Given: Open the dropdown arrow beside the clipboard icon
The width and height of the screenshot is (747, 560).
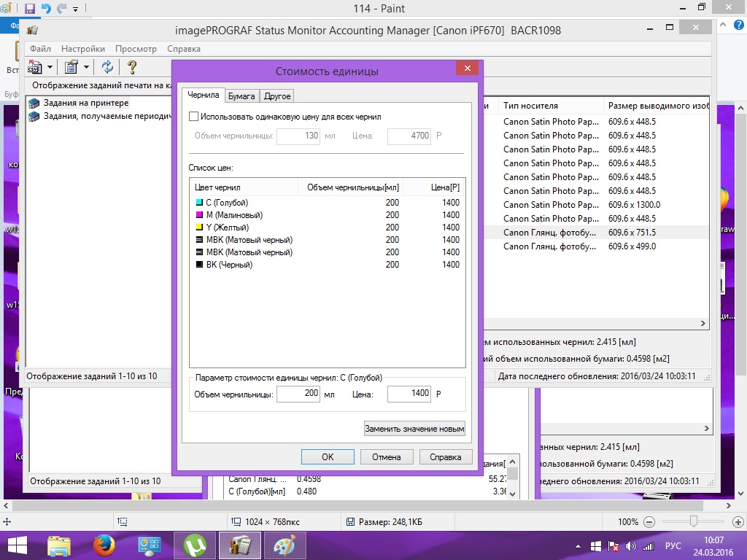Looking at the screenshot, I should tap(86, 67).
